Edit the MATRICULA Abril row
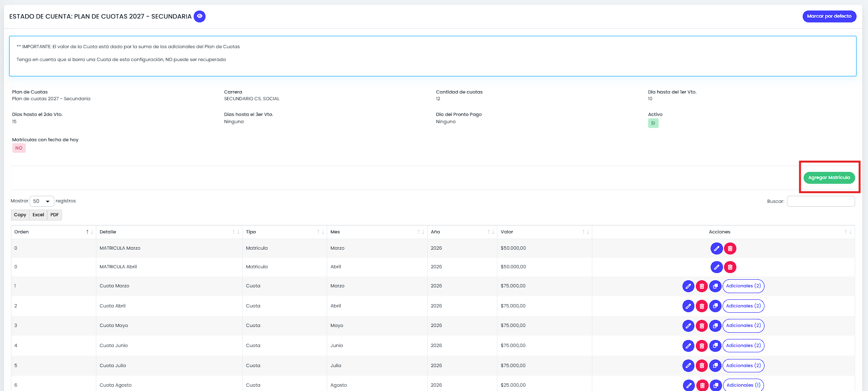 [x=716, y=267]
